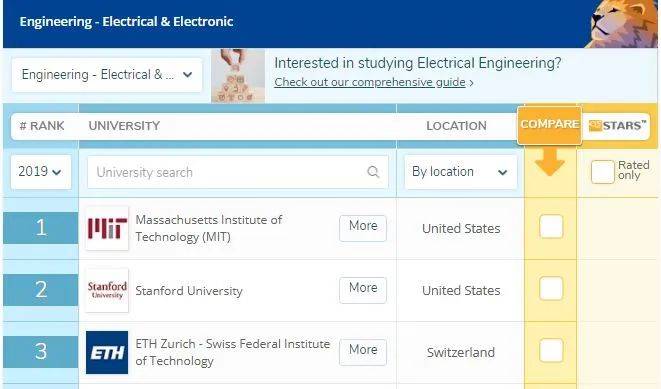Image resolution: width=661 pixels, height=389 pixels.
Task: Click the QS Stars logo header
Action: coord(617,126)
